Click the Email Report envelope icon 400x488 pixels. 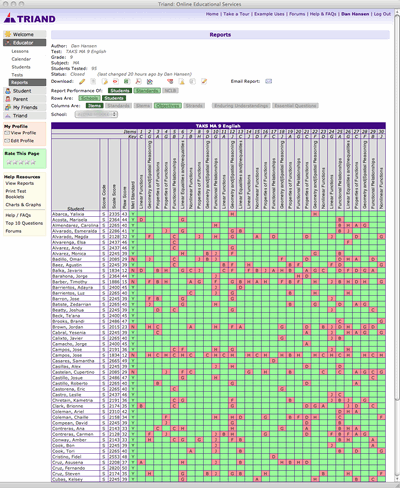[x=268, y=81]
